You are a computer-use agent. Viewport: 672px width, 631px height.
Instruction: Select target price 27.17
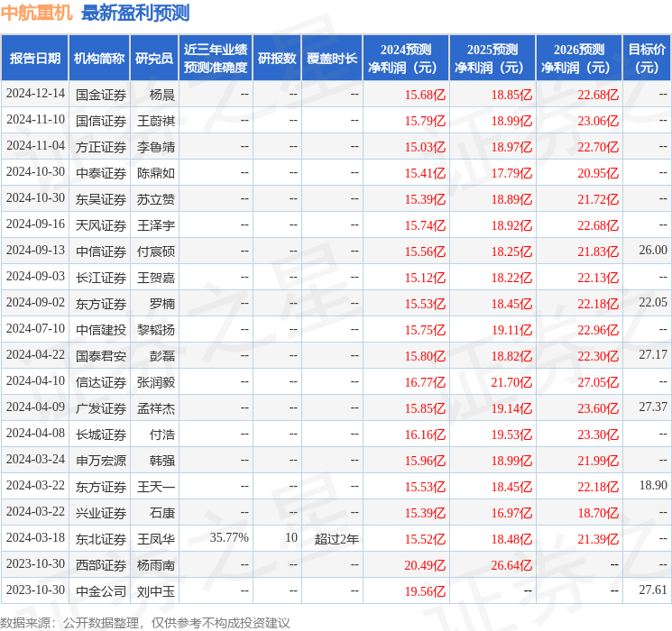pyautogui.click(x=653, y=354)
